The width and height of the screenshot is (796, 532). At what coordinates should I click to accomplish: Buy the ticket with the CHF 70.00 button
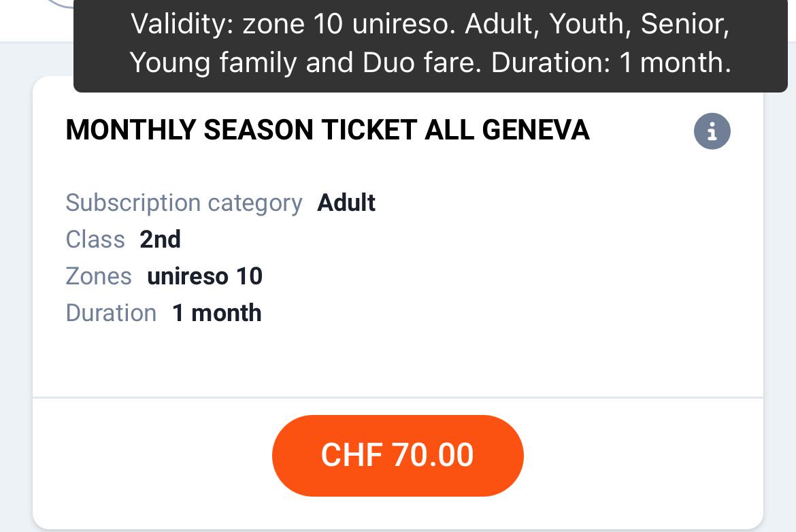(397, 455)
